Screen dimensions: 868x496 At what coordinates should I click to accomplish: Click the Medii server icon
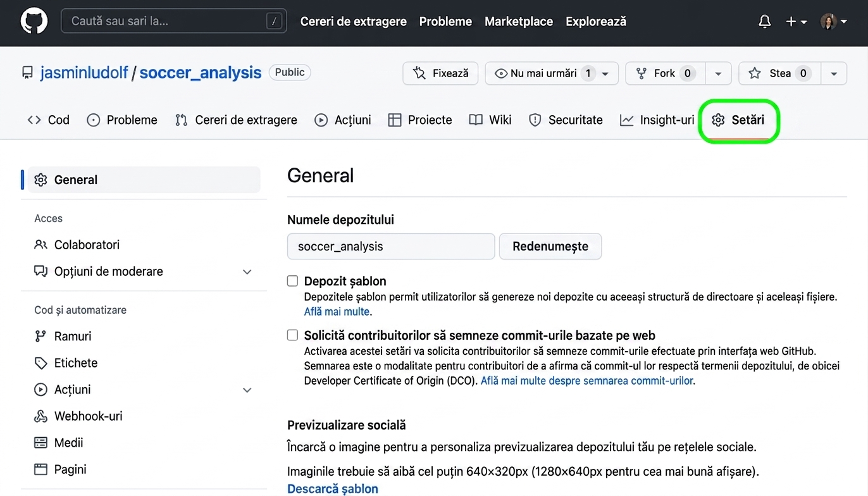[x=40, y=443]
